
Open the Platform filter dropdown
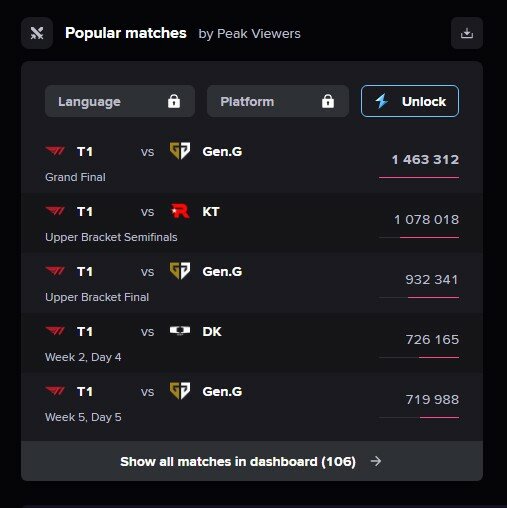278,101
